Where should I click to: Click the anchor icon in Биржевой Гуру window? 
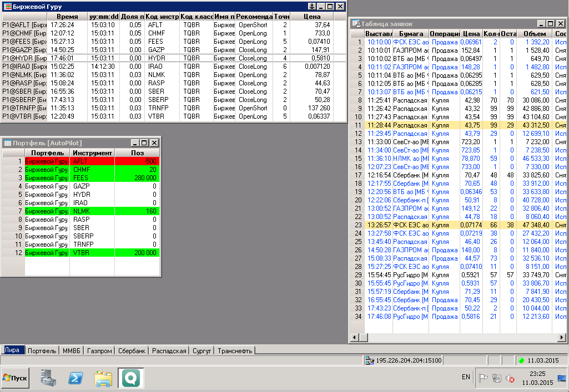pyautogui.click(x=312, y=6)
